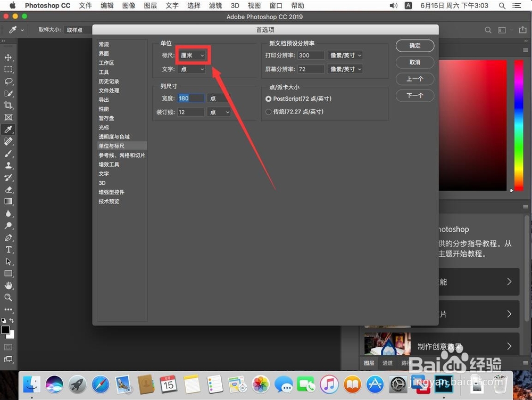This screenshot has height=400, width=532.
Task: Open System Preferences from the Dock
Action: (398, 385)
